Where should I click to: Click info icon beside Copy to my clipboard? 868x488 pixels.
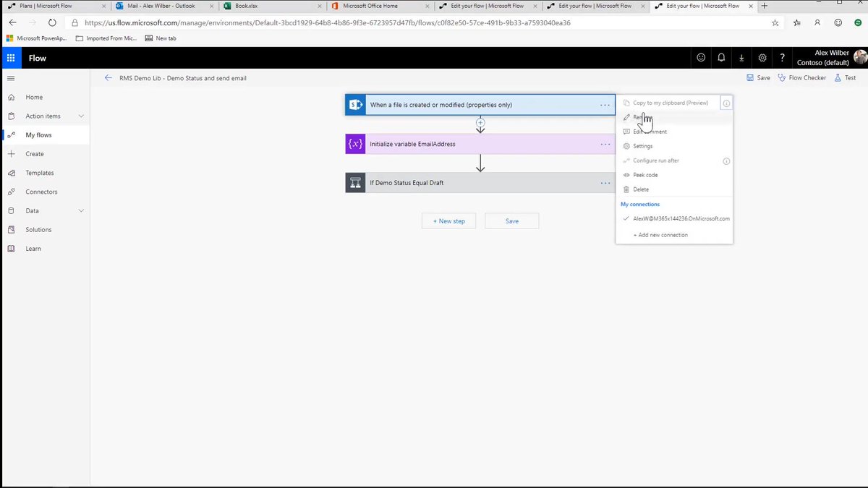pos(726,103)
